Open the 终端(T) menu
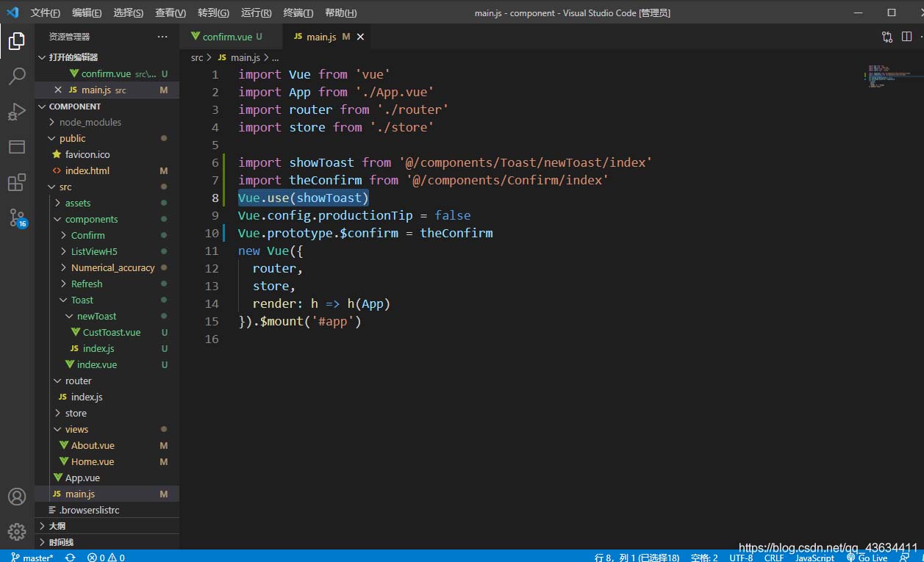This screenshot has width=924, height=562. click(298, 12)
